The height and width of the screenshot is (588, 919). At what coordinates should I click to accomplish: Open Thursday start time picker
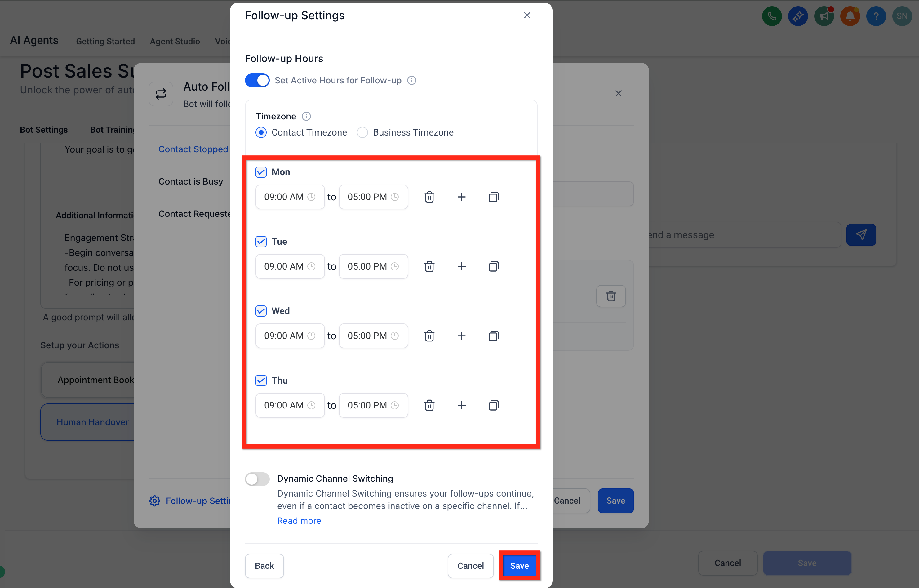[290, 406]
